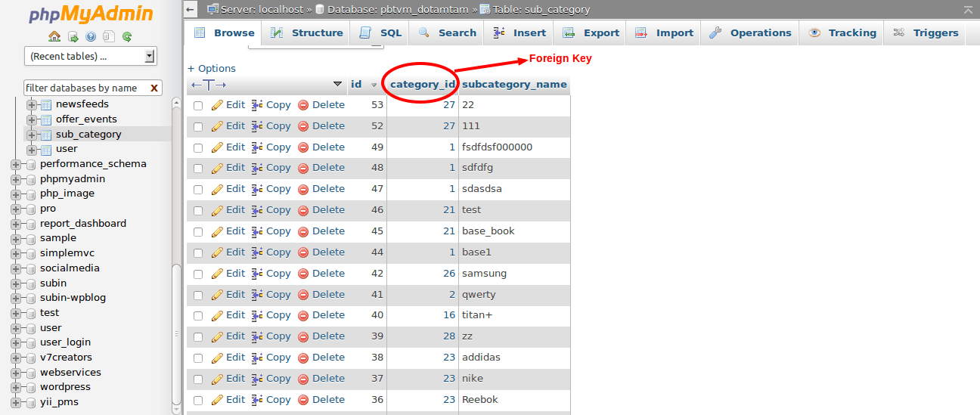Check the checkbox for samsung row
The height and width of the screenshot is (415, 980).
click(x=198, y=274)
